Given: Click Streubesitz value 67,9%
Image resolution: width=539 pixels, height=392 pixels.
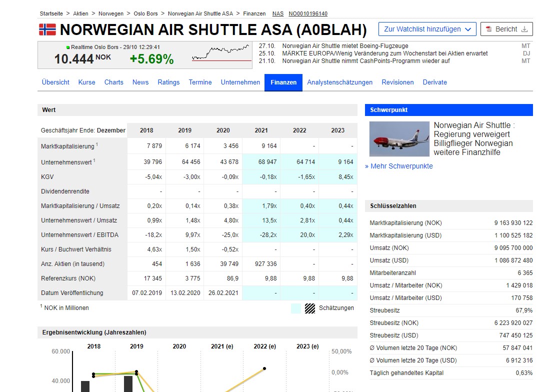Looking at the screenshot, I should pos(524,310).
